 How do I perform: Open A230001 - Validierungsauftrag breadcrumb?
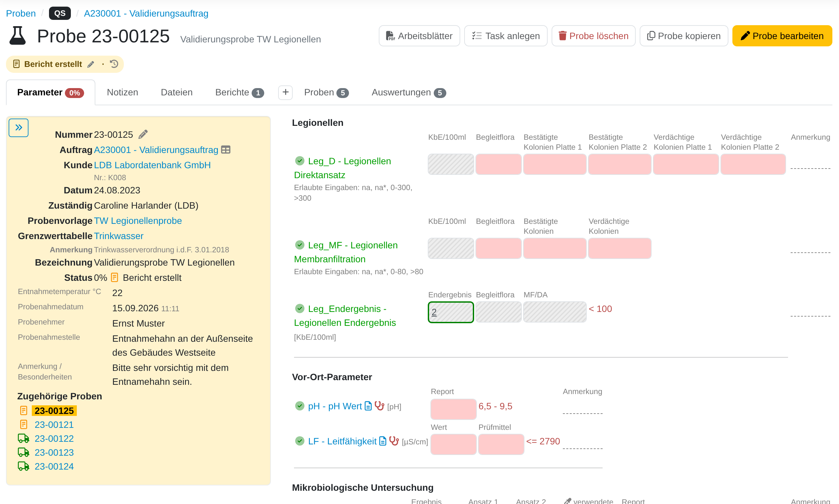tap(146, 13)
